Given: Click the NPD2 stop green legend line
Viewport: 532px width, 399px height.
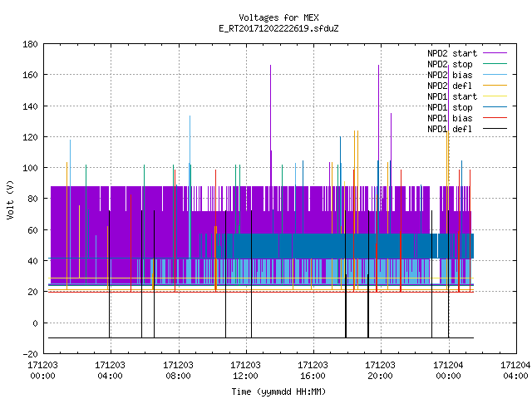Looking at the screenshot, I should (x=495, y=64).
